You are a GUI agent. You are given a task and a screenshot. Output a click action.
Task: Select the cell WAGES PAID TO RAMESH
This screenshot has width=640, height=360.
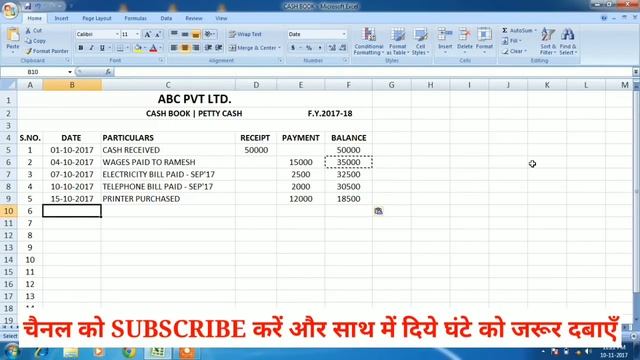168,162
